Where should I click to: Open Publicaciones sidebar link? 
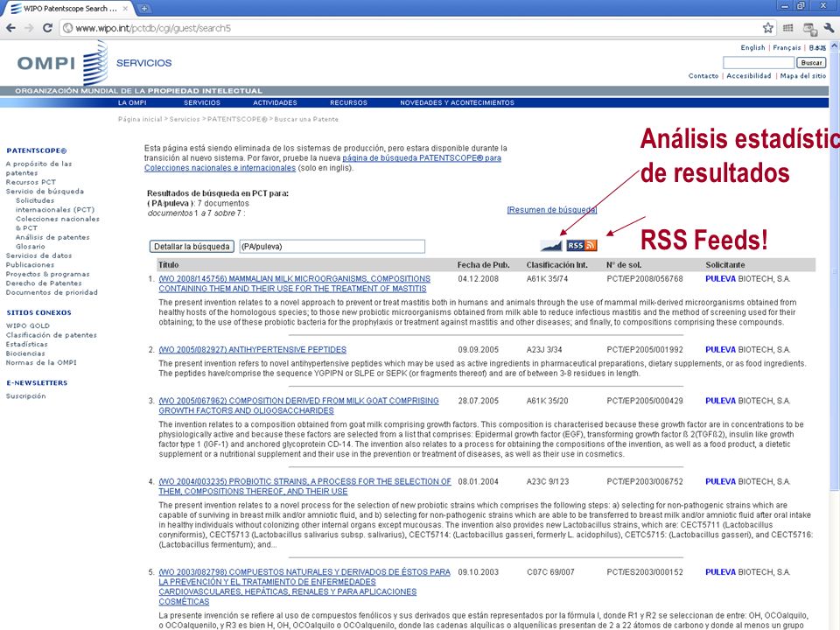30,264
